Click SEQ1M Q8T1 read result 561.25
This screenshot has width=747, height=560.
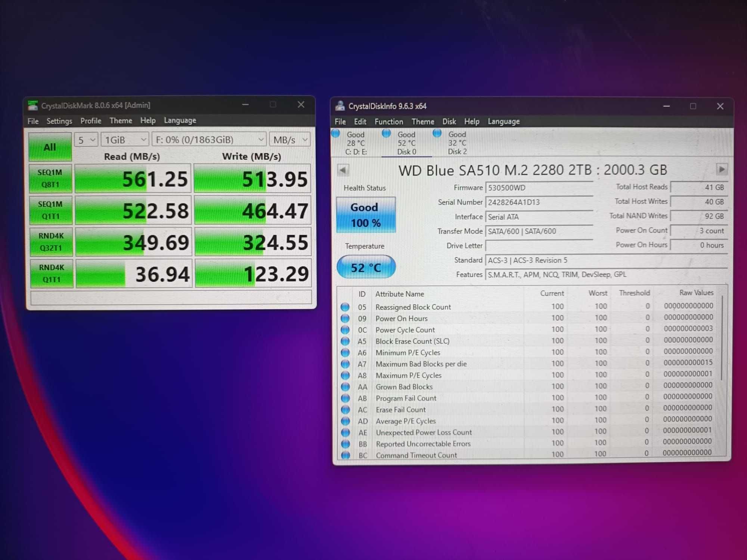click(x=133, y=179)
